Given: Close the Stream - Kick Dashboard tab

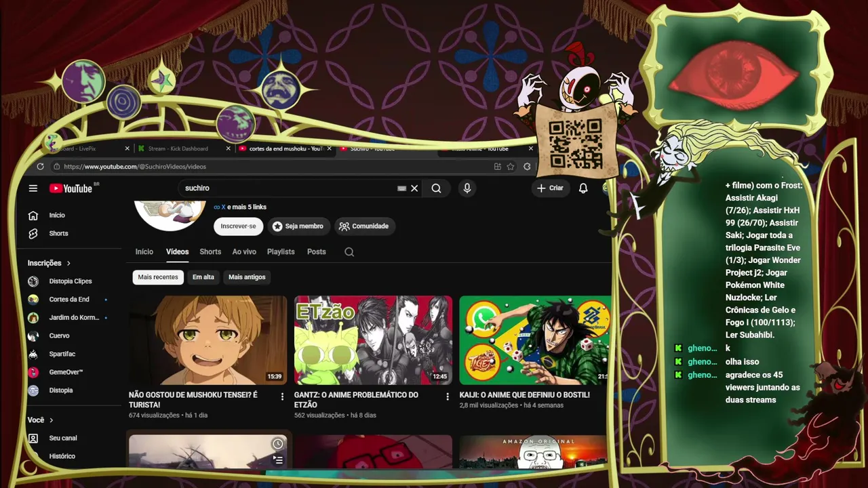Looking at the screenshot, I should coord(228,148).
